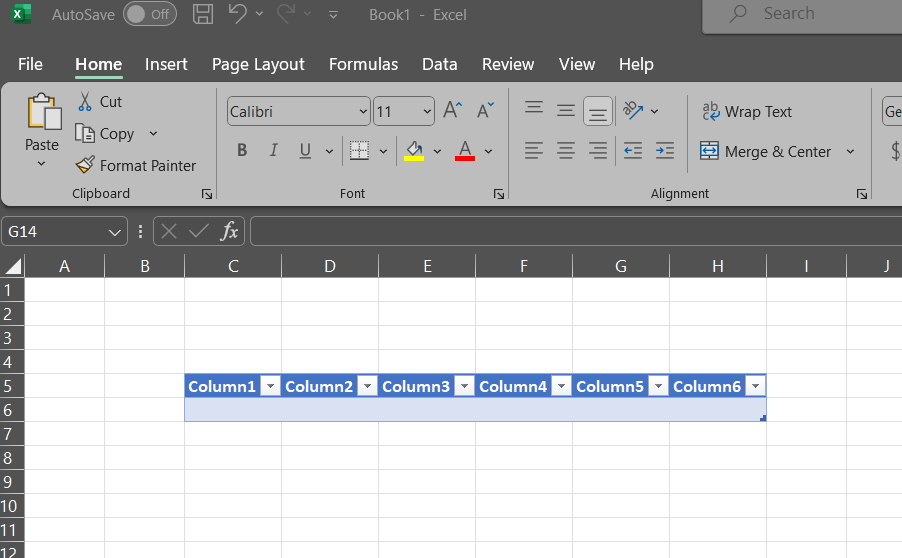
Task: Expand the Underline style arrow
Action: coord(329,151)
